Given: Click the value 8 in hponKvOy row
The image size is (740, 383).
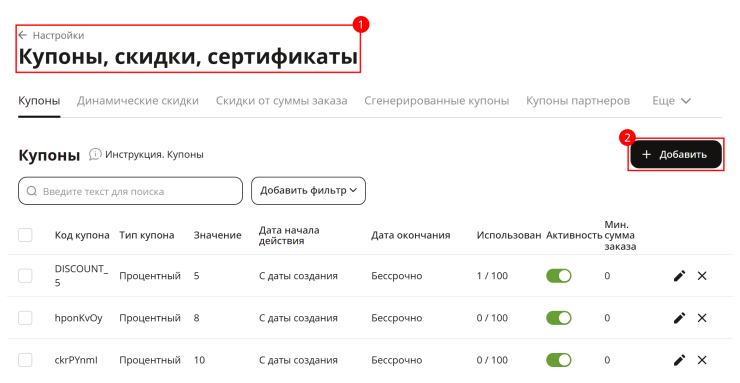Looking at the screenshot, I should click(196, 318).
